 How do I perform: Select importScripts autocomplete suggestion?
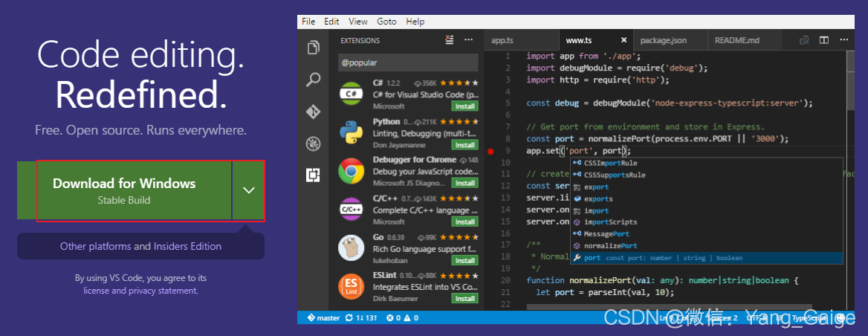[707, 222]
